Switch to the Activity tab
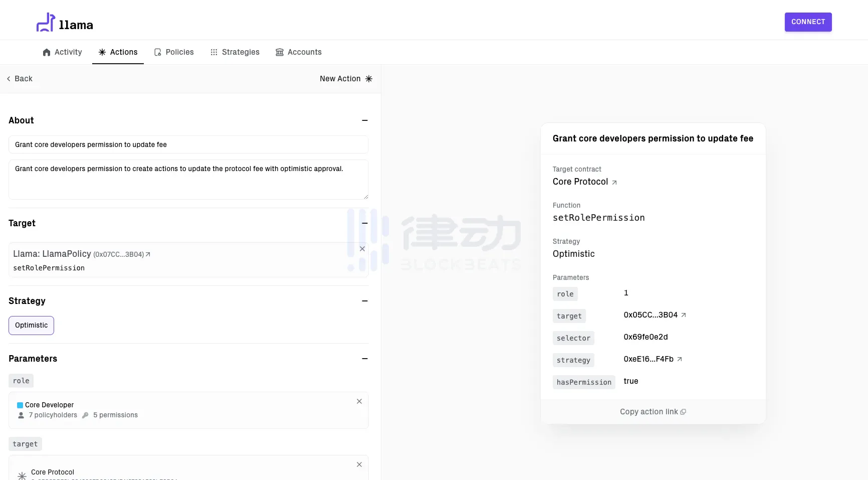Viewport: 868px width, 480px height. 63,52
